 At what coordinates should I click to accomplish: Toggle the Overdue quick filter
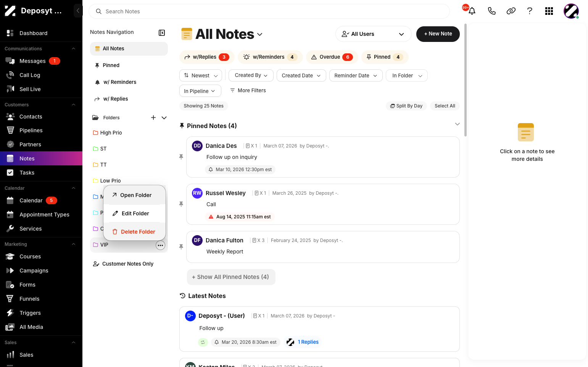point(332,57)
